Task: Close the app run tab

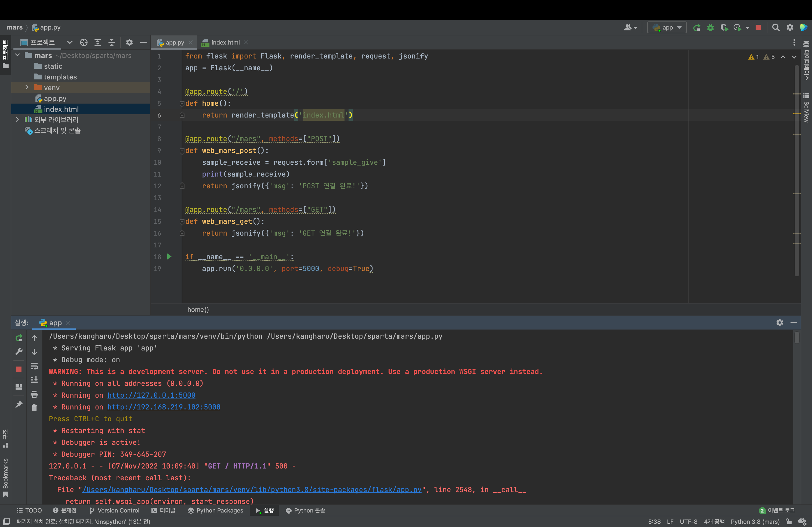Action: point(68,323)
